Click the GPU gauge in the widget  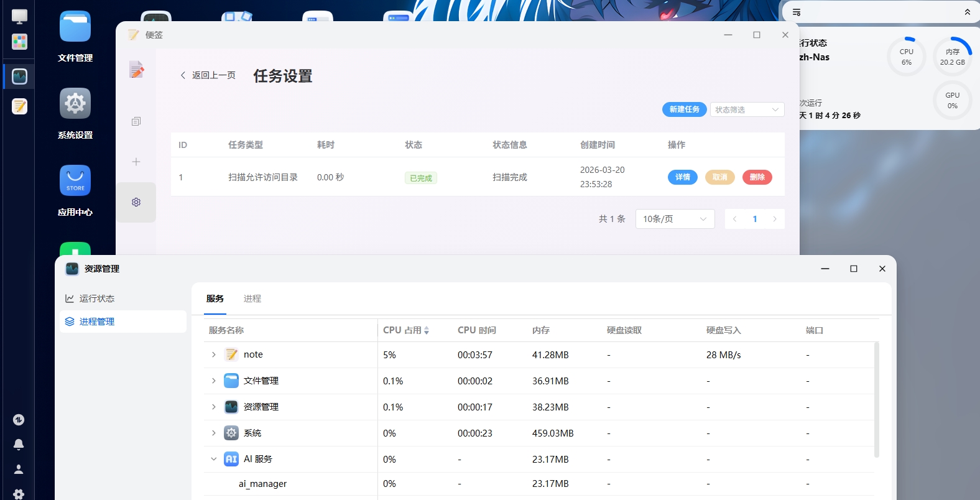pos(953,100)
